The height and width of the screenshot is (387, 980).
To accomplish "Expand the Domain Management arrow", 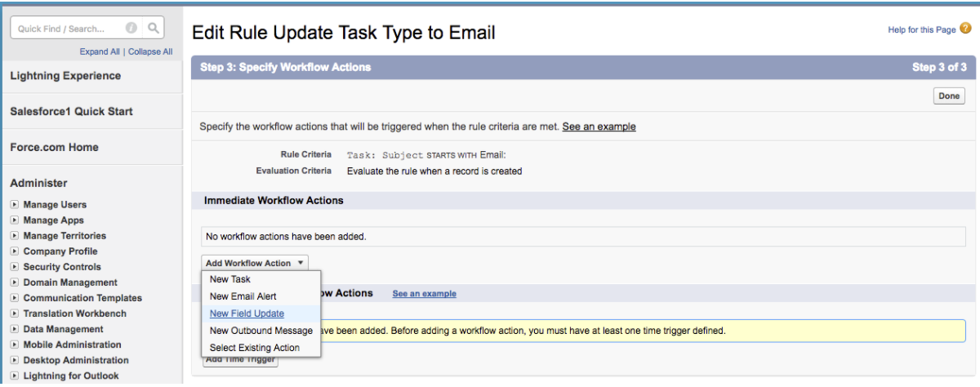I will (15, 282).
